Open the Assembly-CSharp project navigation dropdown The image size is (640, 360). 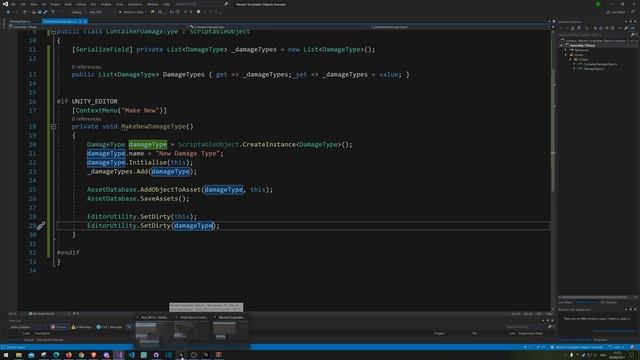coord(98,27)
